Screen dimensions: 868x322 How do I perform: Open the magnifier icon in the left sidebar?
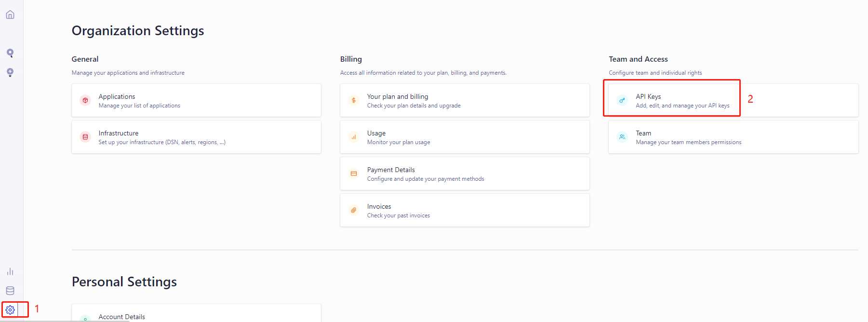(10, 53)
